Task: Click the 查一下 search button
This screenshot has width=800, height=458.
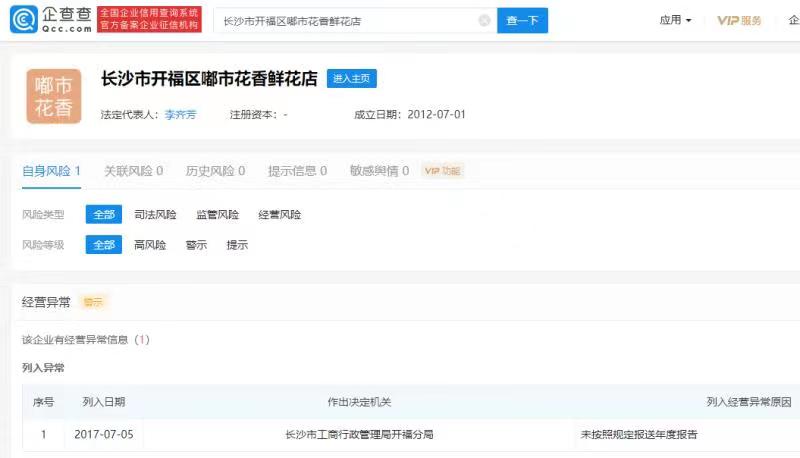Action: 522,20
